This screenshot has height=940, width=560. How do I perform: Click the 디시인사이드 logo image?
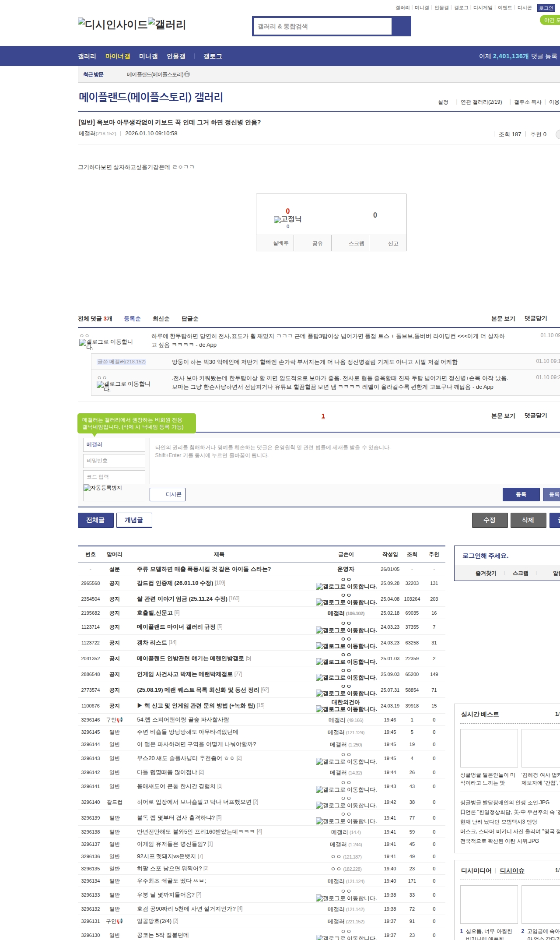tap(112, 24)
